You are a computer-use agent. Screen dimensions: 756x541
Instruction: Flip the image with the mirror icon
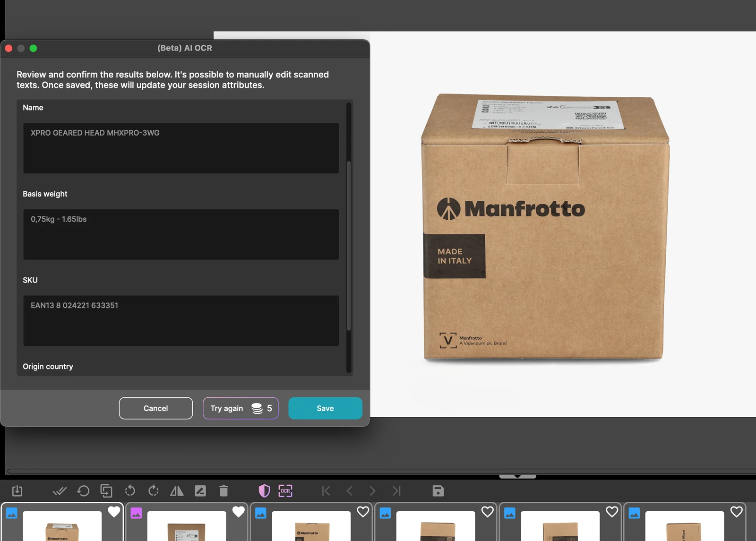point(177,491)
